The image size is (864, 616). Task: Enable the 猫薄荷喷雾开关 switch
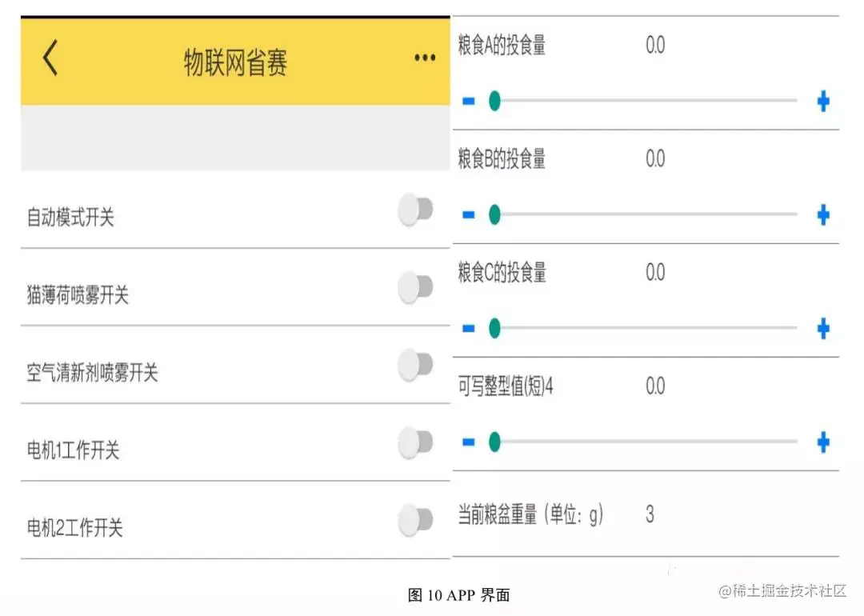(415, 287)
